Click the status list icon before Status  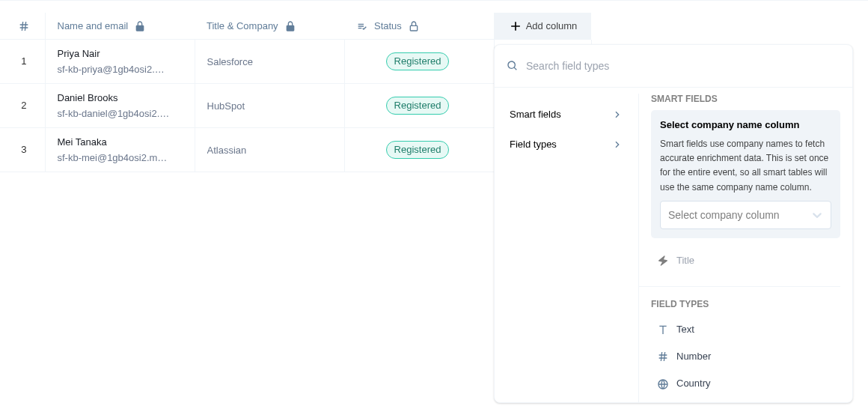(362, 26)
